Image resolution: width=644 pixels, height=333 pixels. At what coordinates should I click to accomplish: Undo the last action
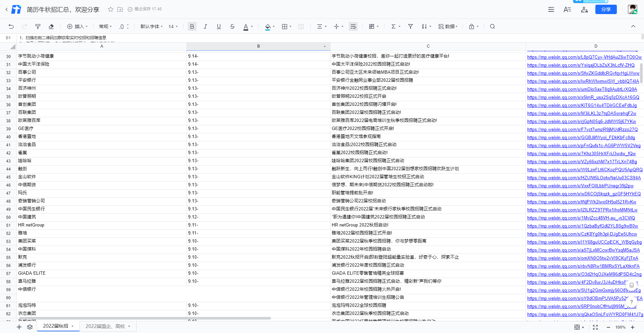coord(11,26)
